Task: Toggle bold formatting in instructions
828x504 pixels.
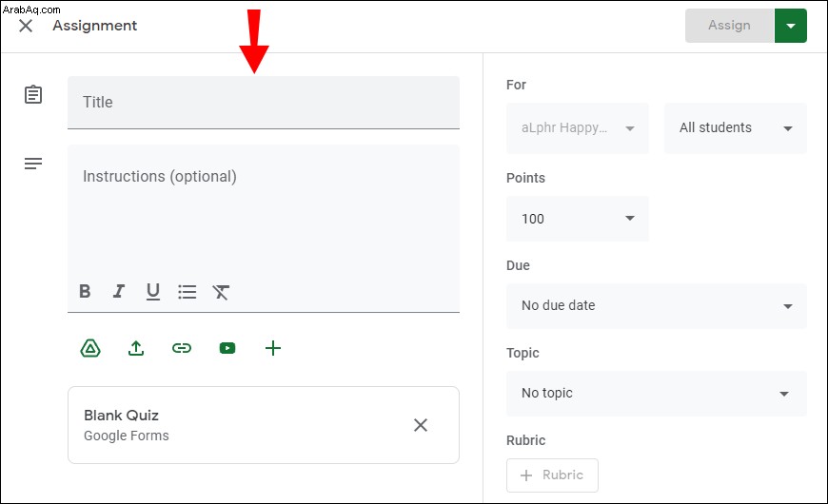Action: (85, 291)
